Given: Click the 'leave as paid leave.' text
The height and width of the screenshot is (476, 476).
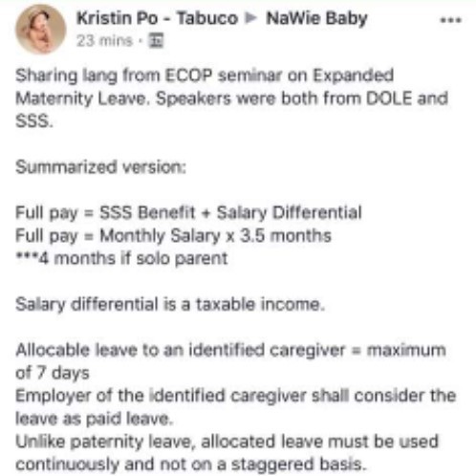Looking at the screenshot, I should click(95, 419).
